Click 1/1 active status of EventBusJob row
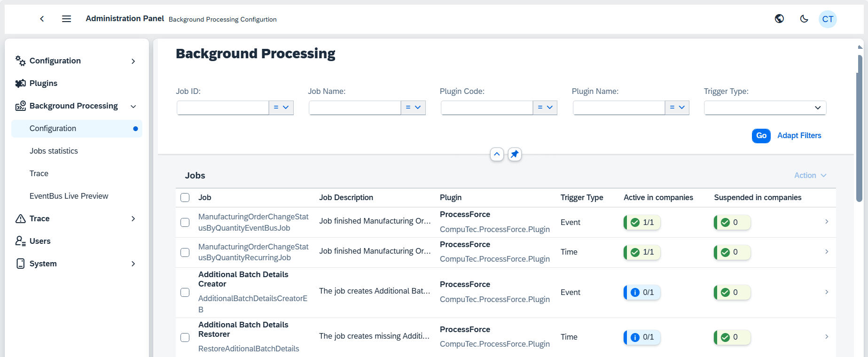The width and height of the screenshot is (868, 357). (x=642, y=222)
